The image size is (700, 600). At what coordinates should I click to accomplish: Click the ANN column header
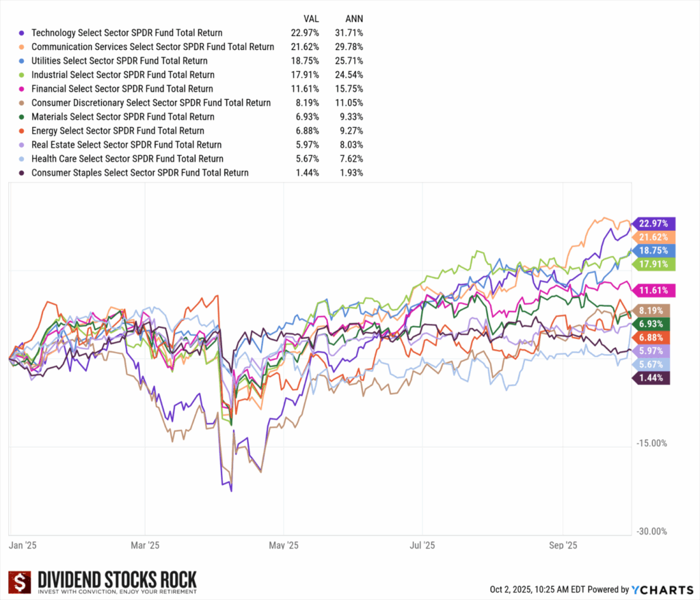(354, 18)
